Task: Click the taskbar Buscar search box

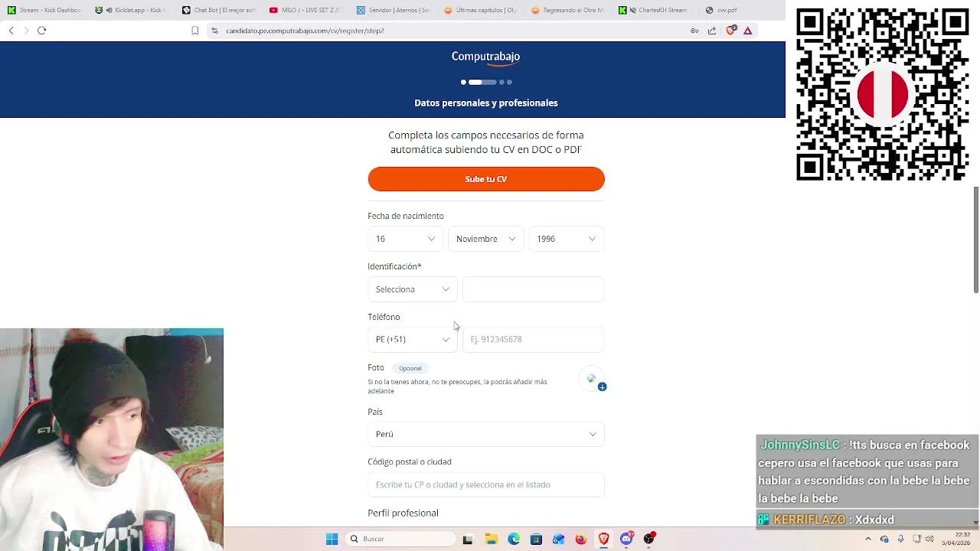Action: (400, 539)
